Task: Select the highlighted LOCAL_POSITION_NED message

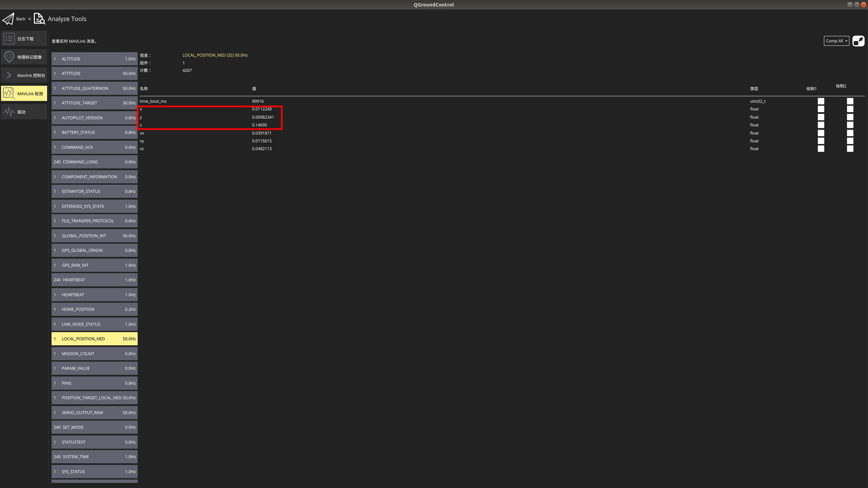Action: pyautogui.click(x=94, y=339)
